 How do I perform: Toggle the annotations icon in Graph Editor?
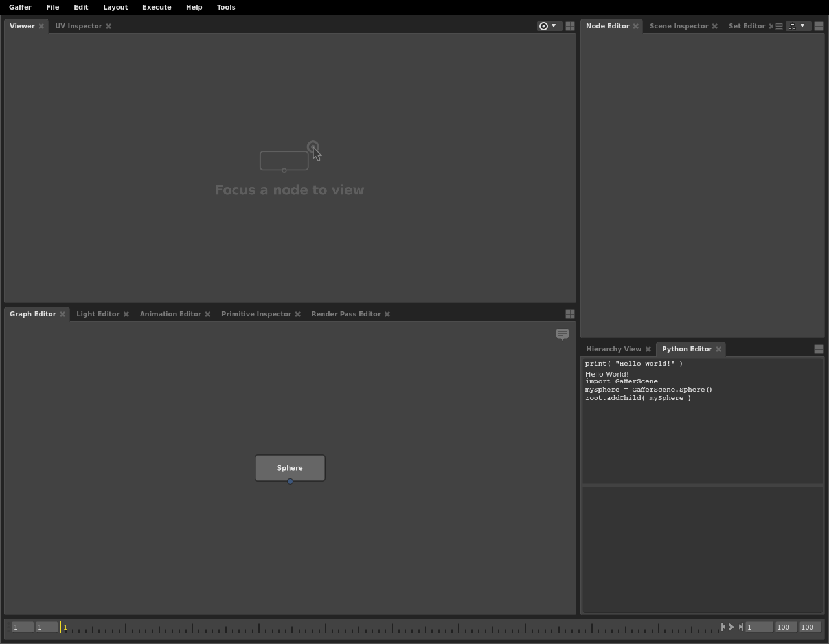562,334
